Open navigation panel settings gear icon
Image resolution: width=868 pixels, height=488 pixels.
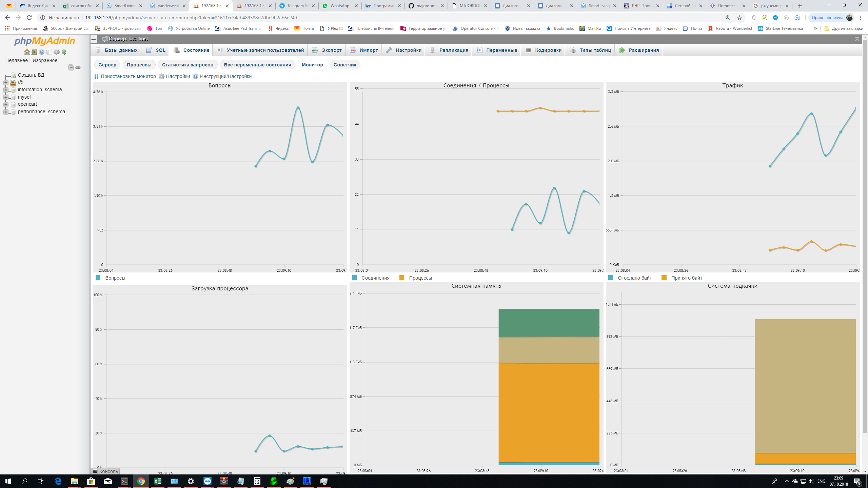click(57, 52)
